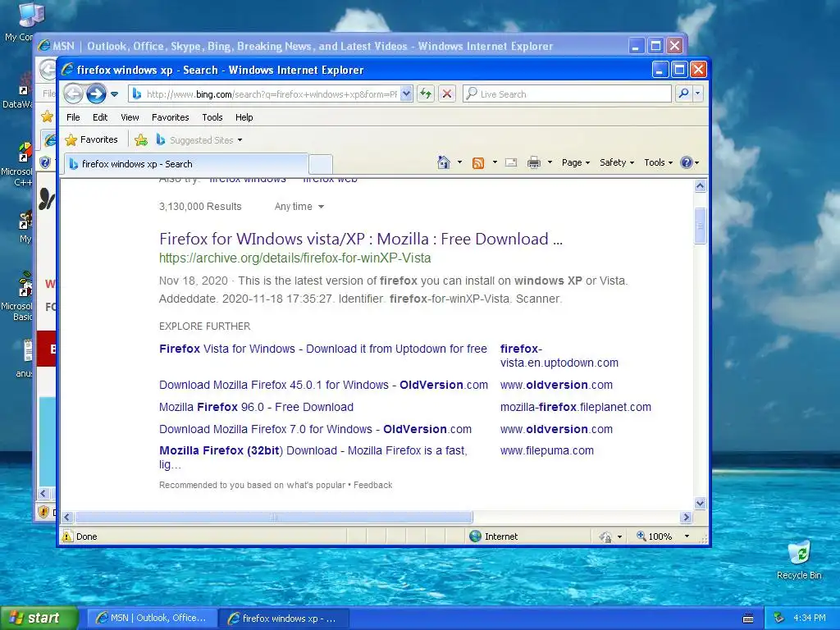The image size is (840, 630).
Task: Click the horizontal scrollbar right arrow
Action: tap(687, 517)
